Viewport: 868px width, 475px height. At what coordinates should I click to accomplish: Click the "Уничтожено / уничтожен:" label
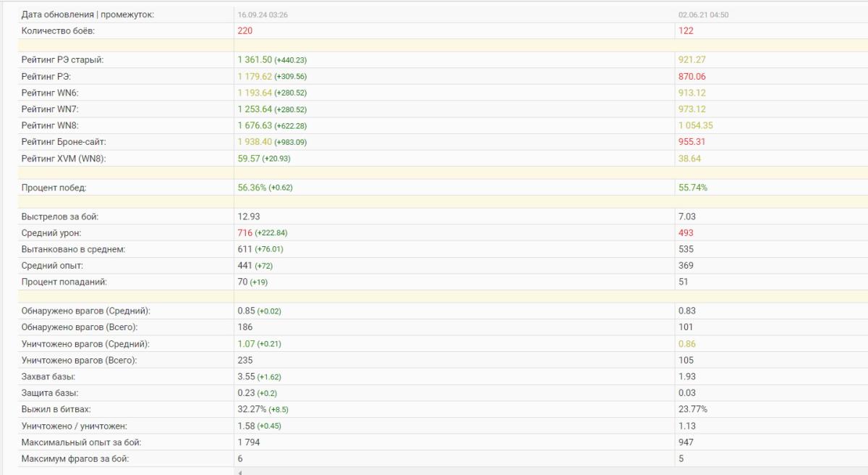[75, 426]
